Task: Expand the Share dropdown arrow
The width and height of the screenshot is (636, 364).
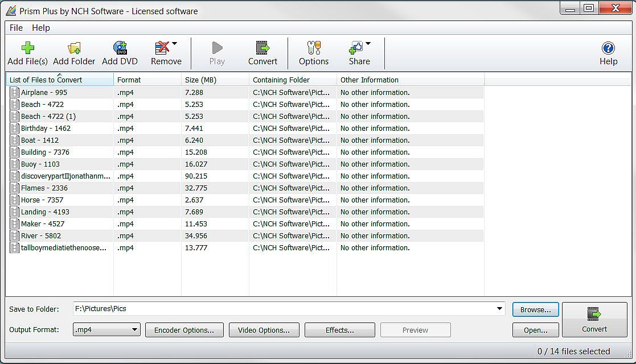Action: coord(368,44)
